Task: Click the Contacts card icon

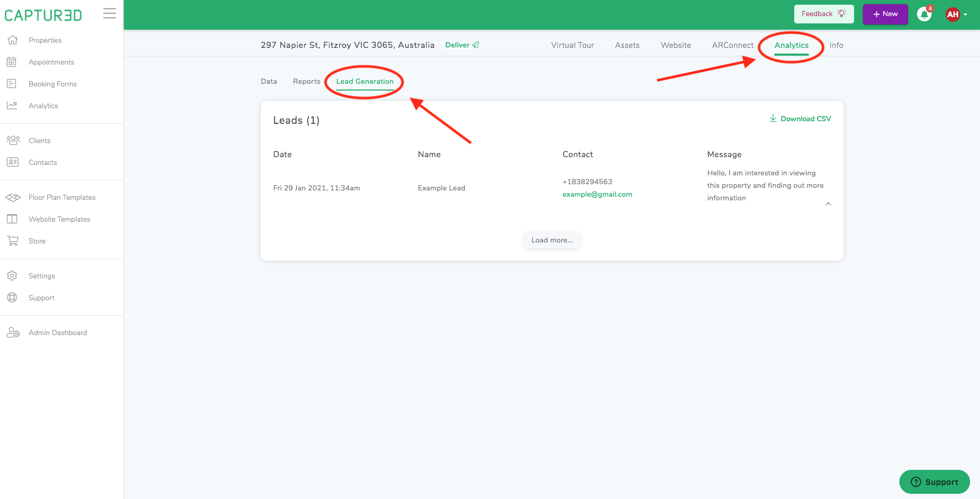Action: [x=12, y=162]
